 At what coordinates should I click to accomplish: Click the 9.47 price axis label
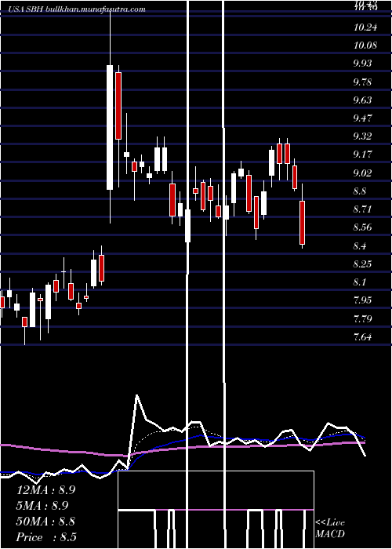(362, 118)
